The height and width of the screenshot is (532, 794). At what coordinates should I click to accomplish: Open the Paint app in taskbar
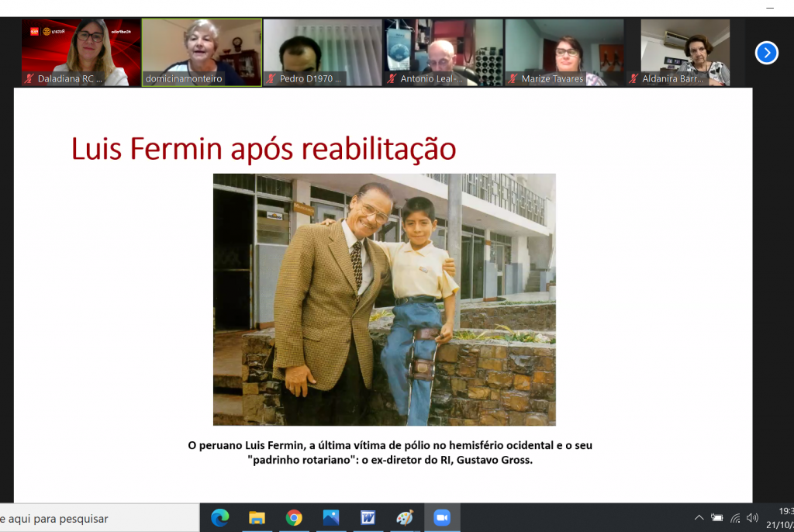click(x=405, y=518)
